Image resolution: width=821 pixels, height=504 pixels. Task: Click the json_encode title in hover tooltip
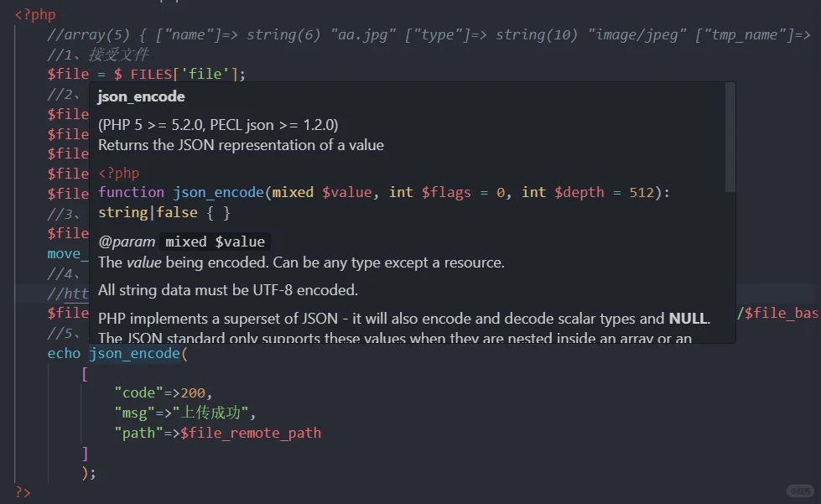pos(142,96)
